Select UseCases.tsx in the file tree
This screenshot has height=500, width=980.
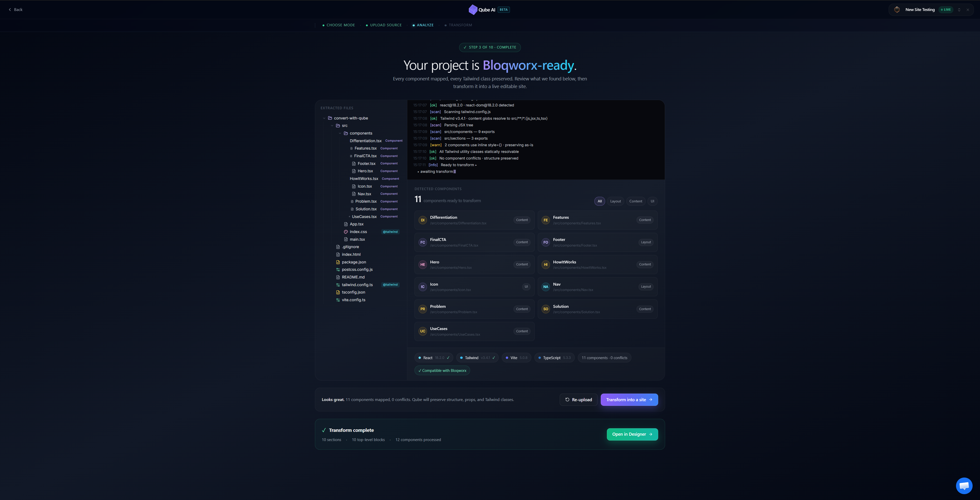coord(364,216)
